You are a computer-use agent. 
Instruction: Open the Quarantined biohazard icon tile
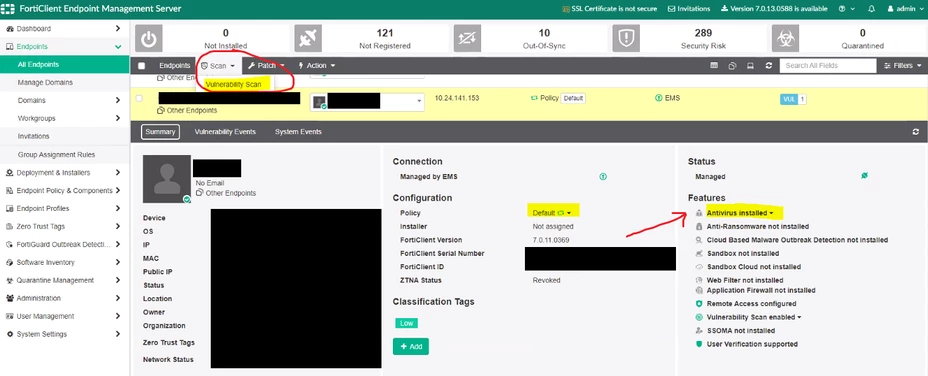[785, 38]
